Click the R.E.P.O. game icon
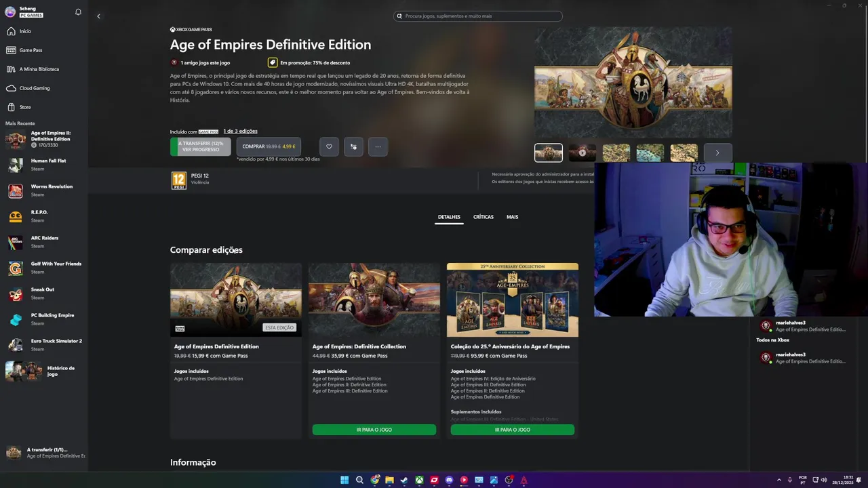This screenshot has height=488, width=868. click(x=16, y=216)
